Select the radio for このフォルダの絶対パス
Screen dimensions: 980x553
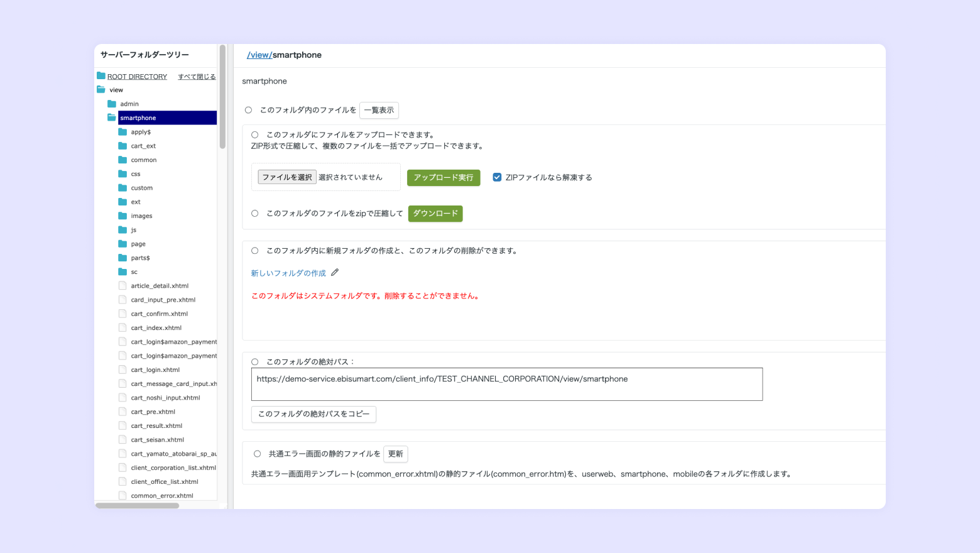(255, 362)
